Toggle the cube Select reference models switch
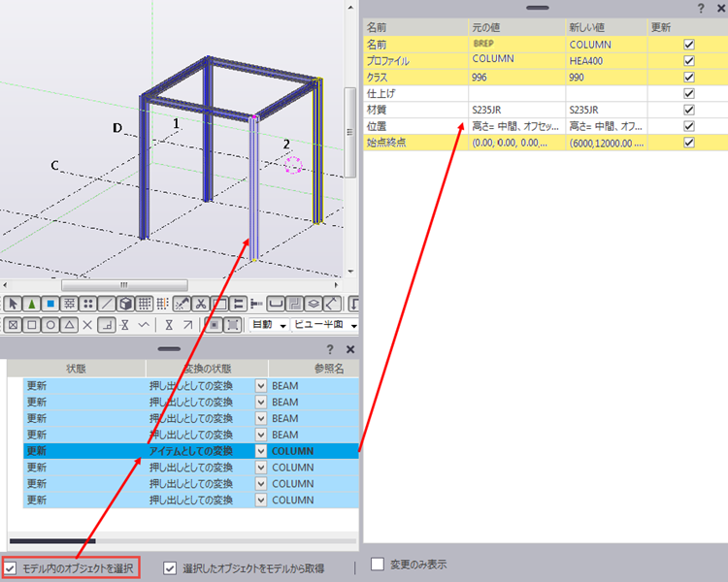This screenshot has width=728, height=582. coord(125,304)
